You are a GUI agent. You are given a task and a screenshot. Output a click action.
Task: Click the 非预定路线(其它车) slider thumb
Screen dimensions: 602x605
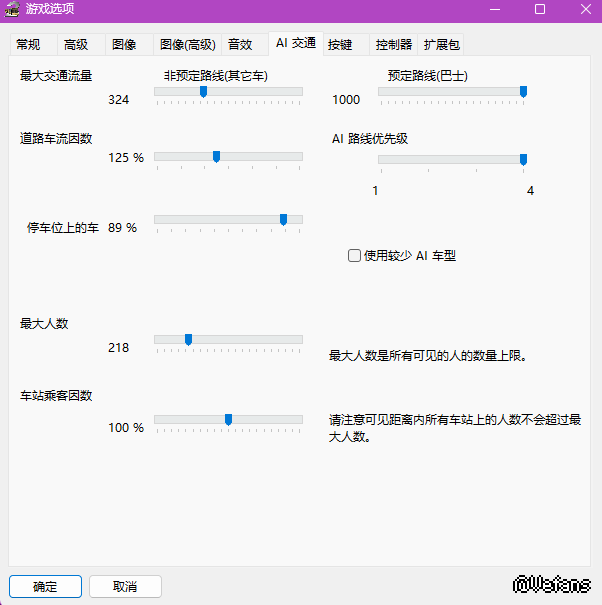[203, 92]
